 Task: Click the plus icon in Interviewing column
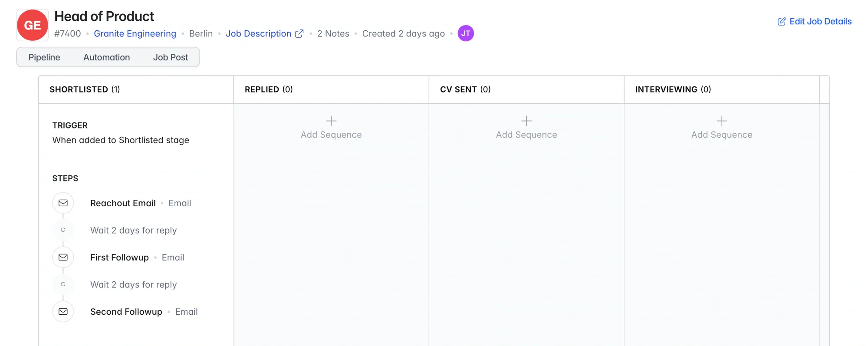click(722, 121)
